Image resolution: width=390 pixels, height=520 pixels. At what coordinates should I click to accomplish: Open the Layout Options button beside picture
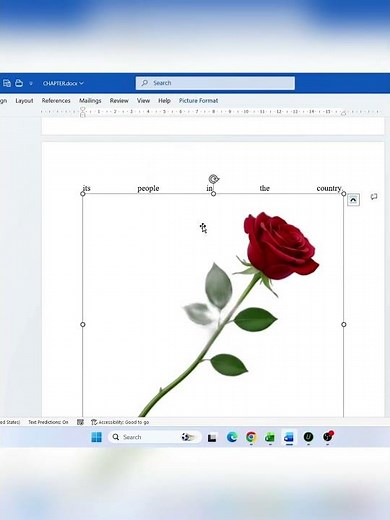(353, 200)
